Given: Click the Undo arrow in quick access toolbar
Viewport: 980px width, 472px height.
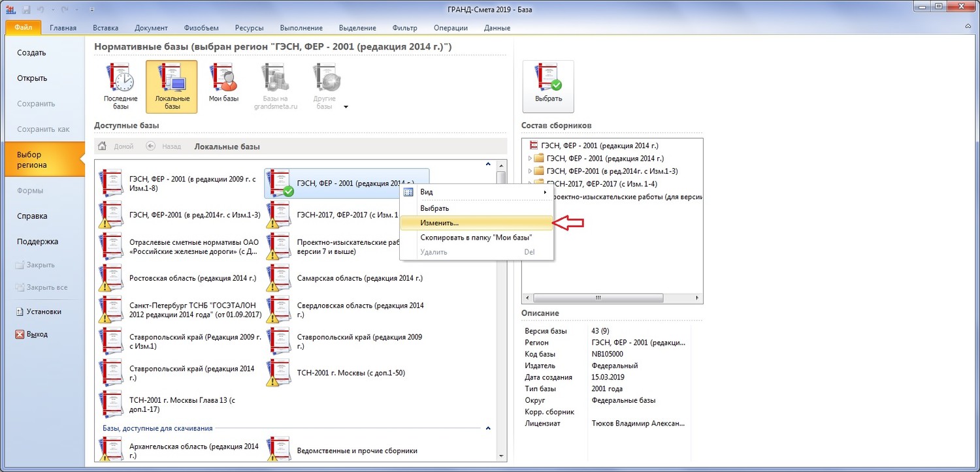Looking at the screenshot, I should [x=41, y=9].
